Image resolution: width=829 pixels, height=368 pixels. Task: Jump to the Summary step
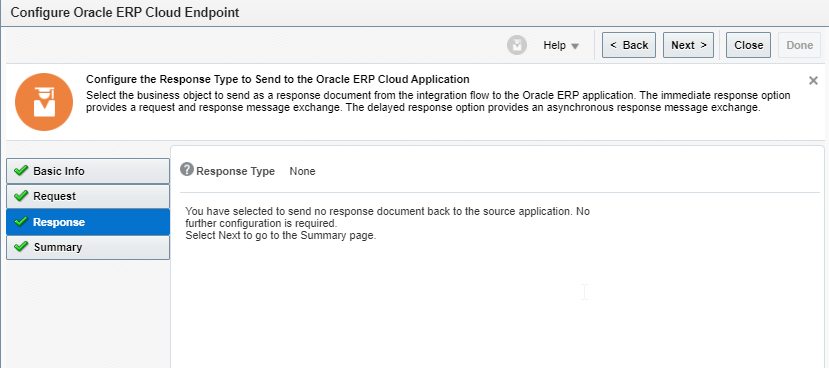(x=88, y=247)
